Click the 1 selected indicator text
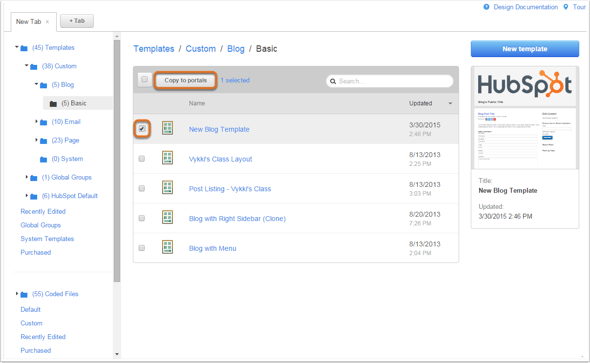The width and height of the screenshot is (590, 363). tap(235, 80)
